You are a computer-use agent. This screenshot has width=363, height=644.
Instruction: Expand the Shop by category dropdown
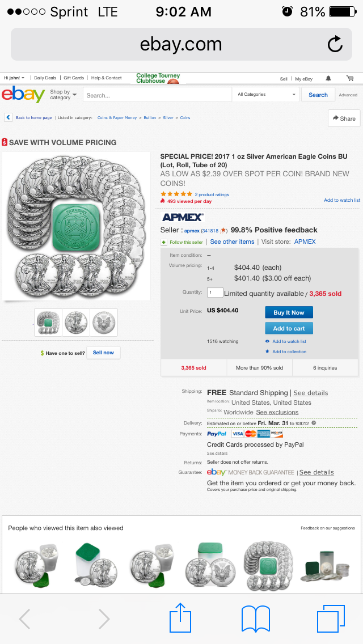(x=64, y=95)
